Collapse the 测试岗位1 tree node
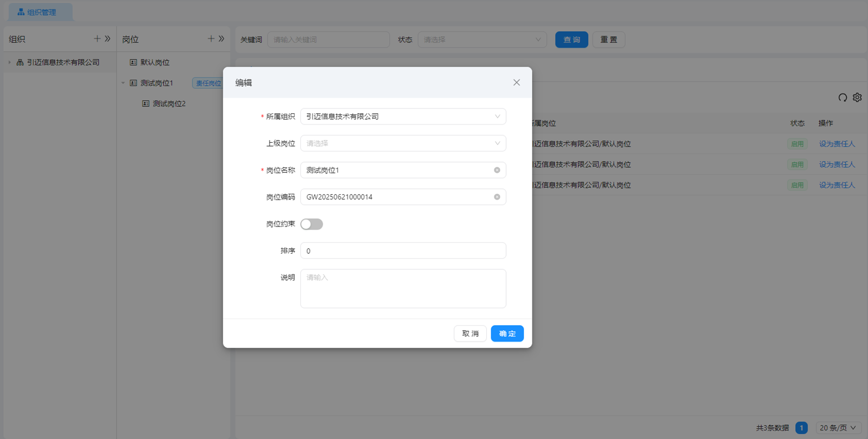868x439 pixels. click(x=123, y=83)
